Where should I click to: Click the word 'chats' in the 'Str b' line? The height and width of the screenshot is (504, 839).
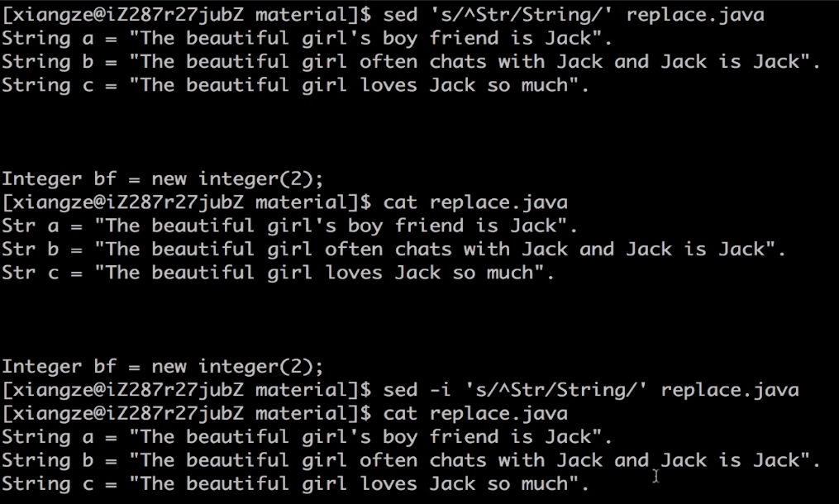click(x=423, y=250)
